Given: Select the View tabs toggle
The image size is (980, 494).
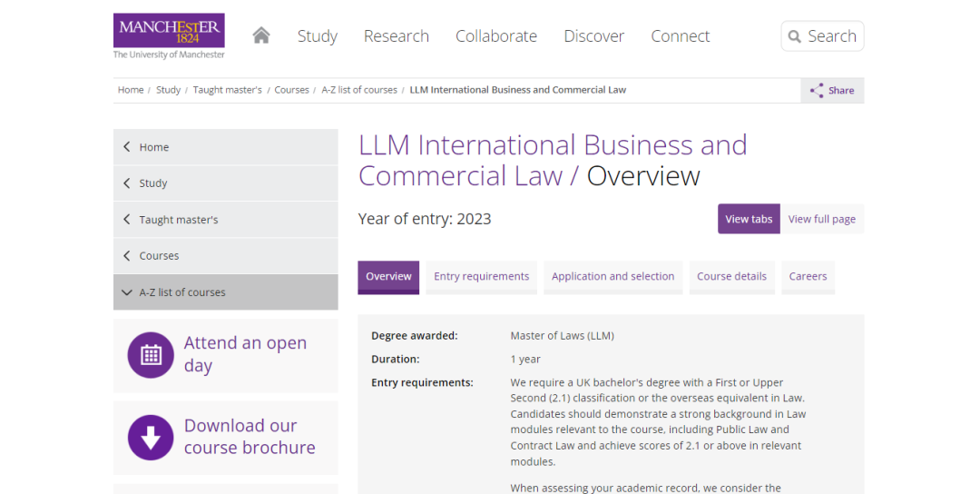Looking at the screenshot, I should coord(749,219).
